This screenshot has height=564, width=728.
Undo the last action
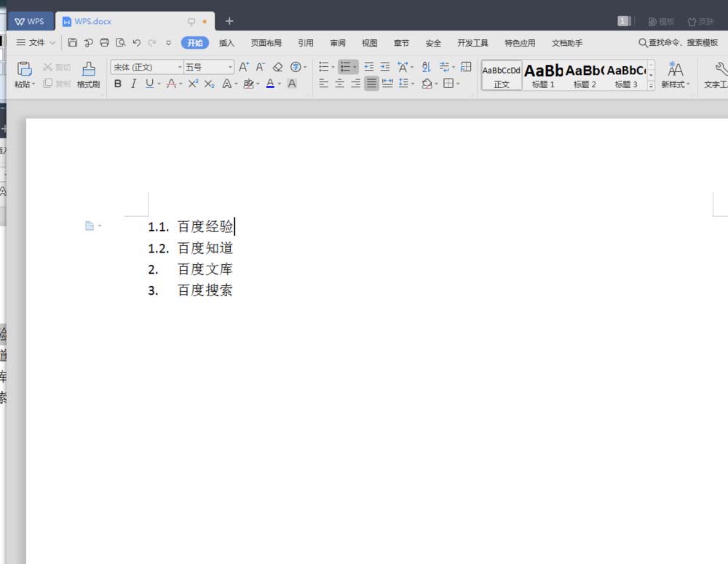click(x=137, y=43)
